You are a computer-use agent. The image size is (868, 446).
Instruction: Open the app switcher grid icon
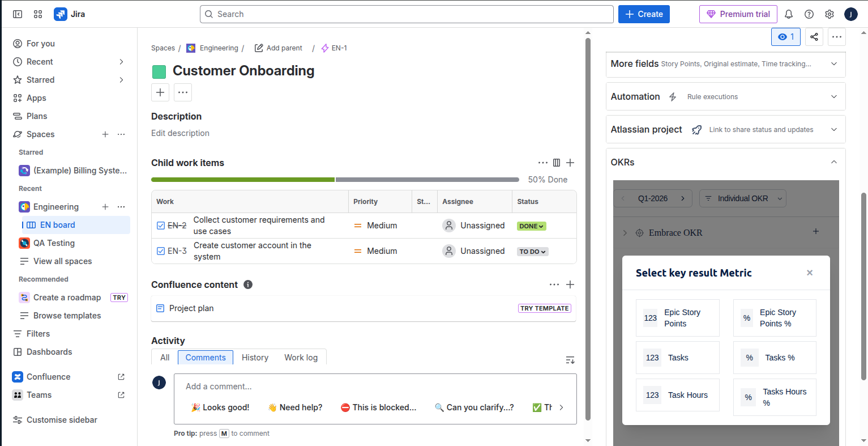38,14
